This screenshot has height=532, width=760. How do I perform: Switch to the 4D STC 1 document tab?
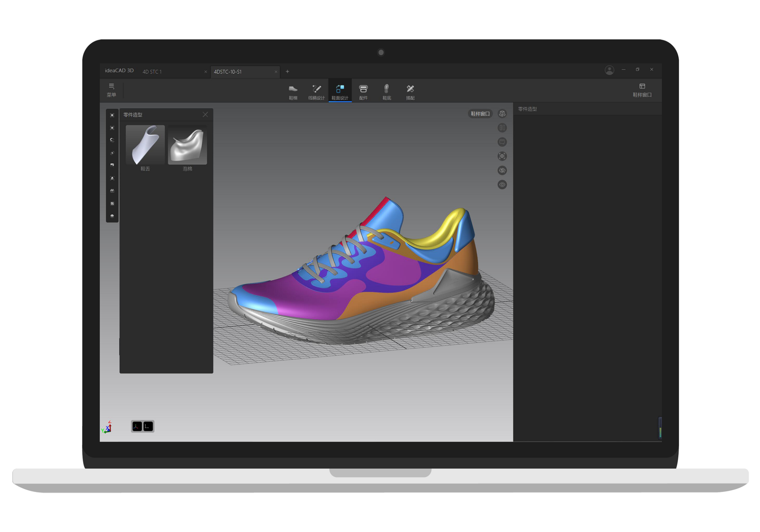pos(152,71)
